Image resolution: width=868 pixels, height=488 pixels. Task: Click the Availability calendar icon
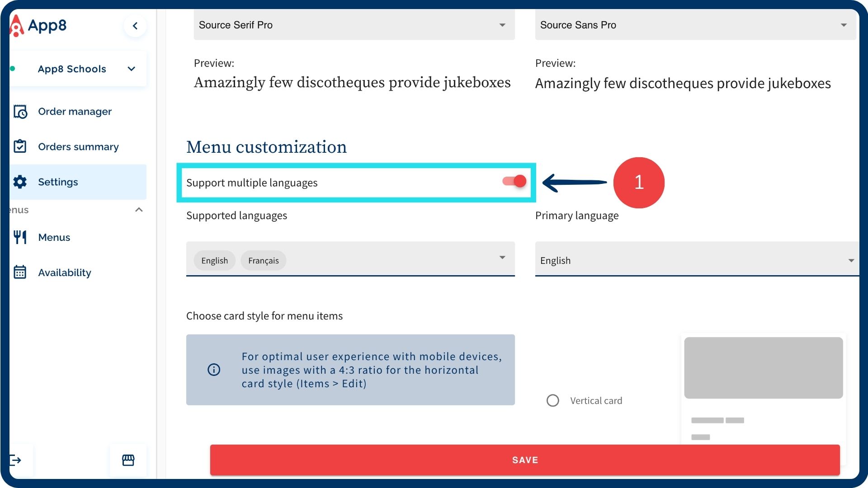pos(20,272)
